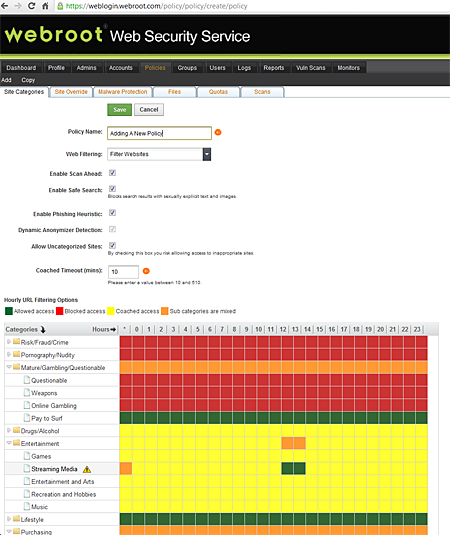Toggle Dynamic Anonymizer Detection checkbox
This screenshot has width=450, height=535.
point(112,229)
